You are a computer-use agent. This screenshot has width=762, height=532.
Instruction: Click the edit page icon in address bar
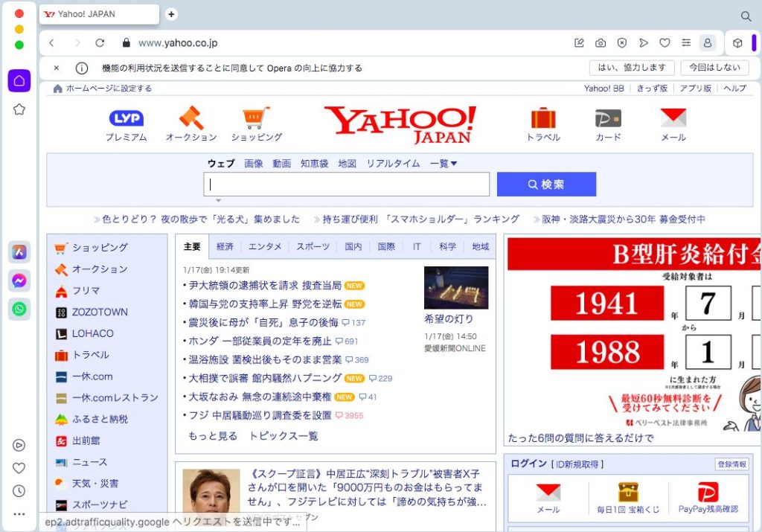tap(579, 42)
